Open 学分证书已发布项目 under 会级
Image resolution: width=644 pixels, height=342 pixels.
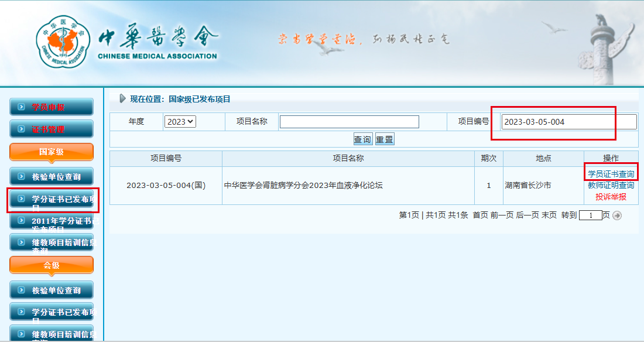tap(52, 312)
